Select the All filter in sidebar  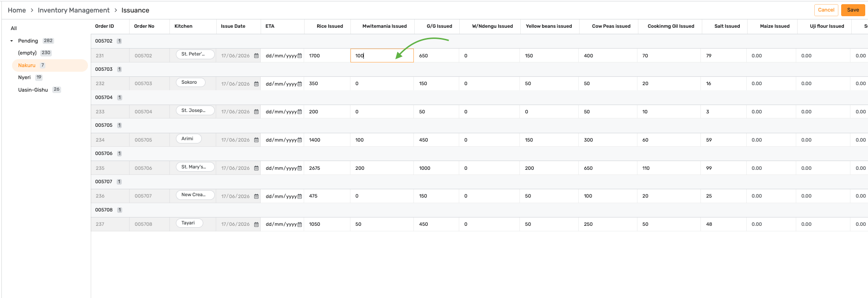click(x=14, y=28)
